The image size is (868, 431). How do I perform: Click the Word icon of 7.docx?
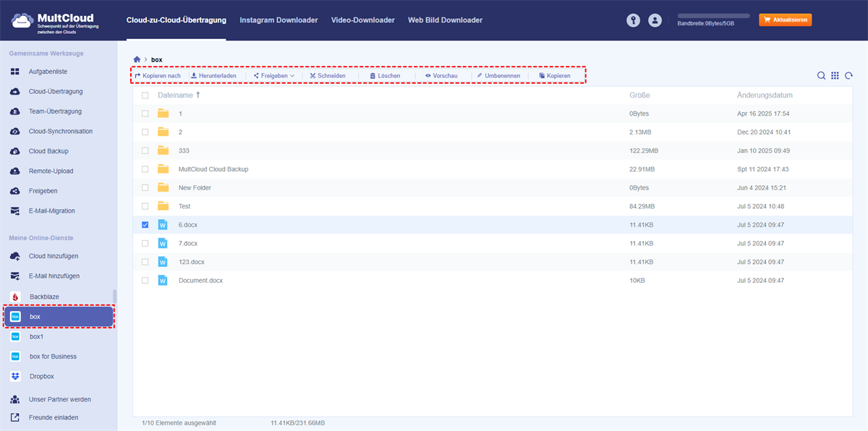coord(163,244)
